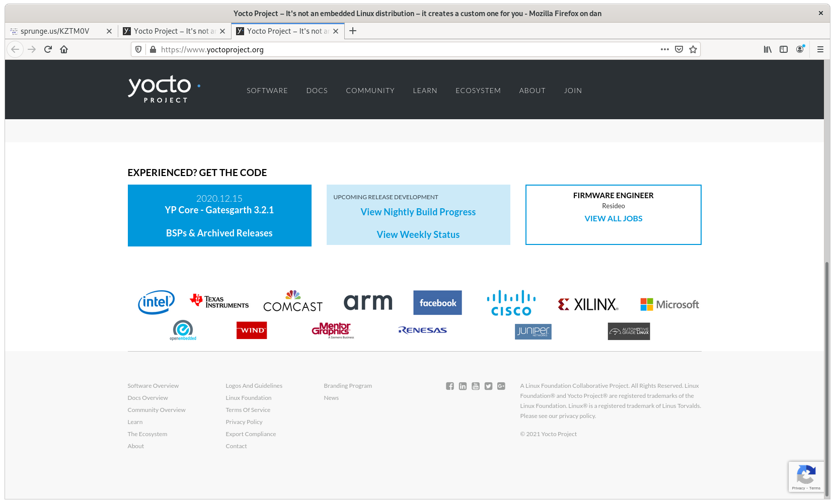Open View Nightly Build Progress link

[x=418, y=212]
